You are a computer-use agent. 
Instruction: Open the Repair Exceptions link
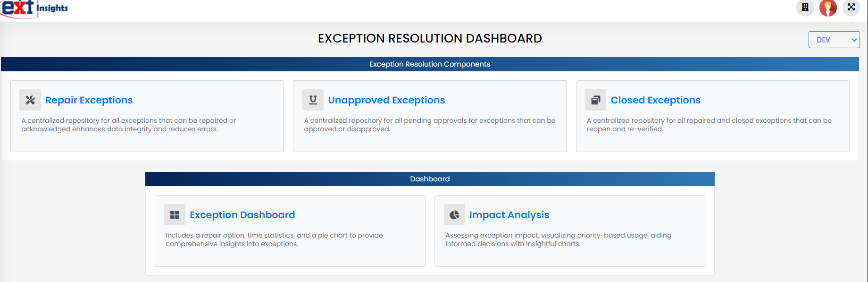tap(89, 100)
